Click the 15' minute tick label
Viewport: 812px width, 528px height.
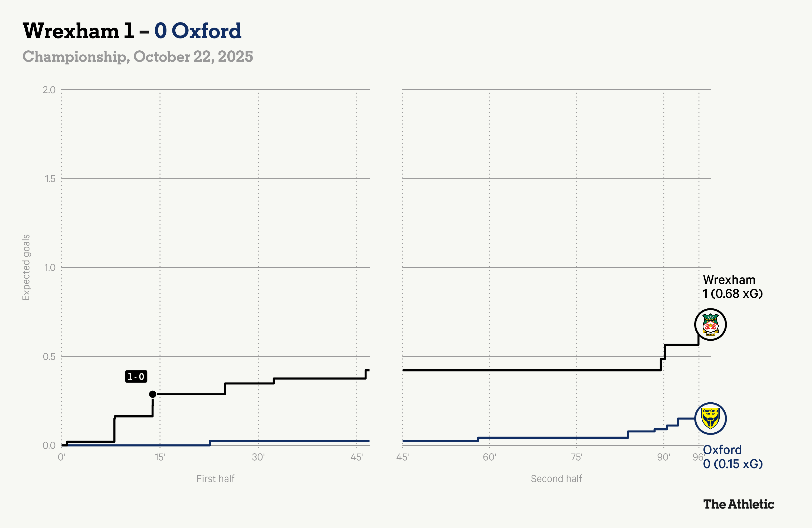tap(160, 457)
